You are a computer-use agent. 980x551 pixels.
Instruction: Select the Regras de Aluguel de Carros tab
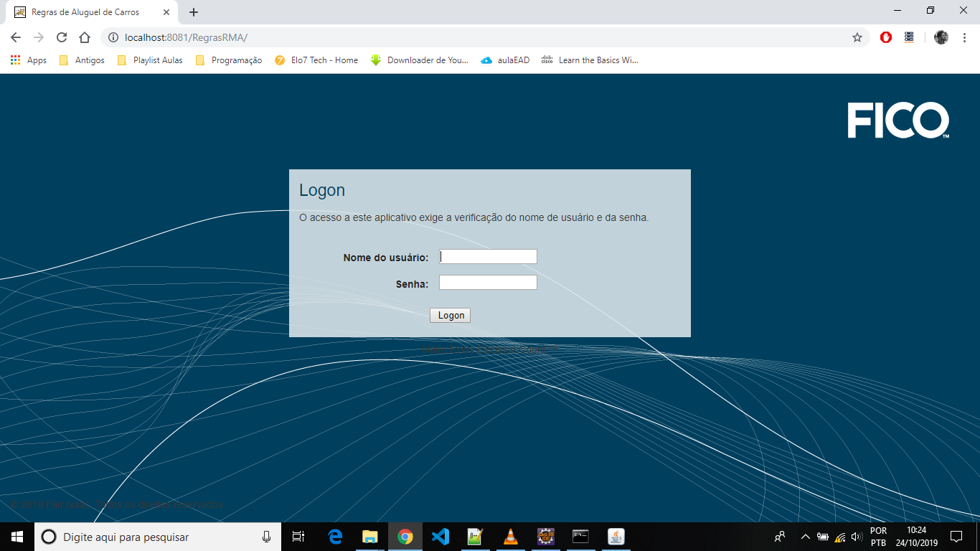(86, 11)
